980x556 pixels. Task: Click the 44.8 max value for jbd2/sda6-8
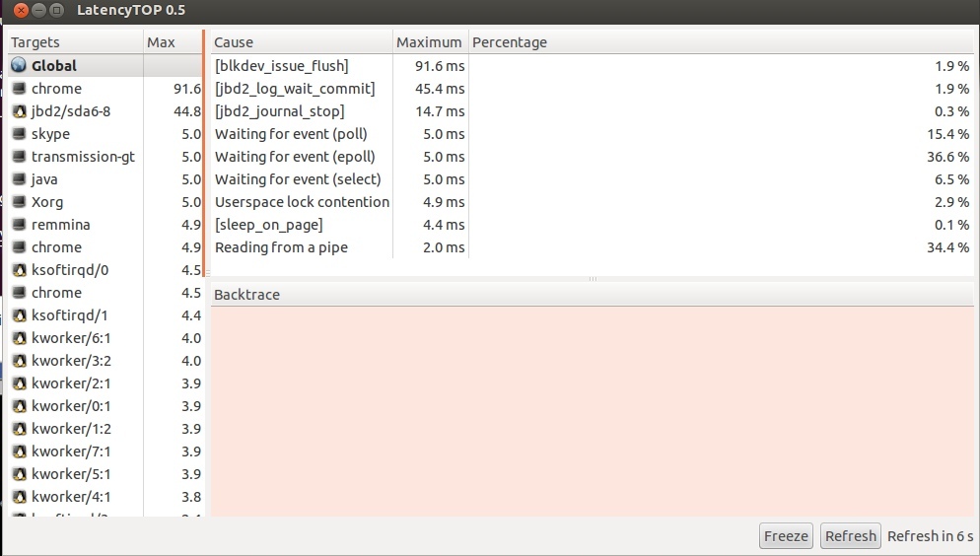tap(187, 111)
